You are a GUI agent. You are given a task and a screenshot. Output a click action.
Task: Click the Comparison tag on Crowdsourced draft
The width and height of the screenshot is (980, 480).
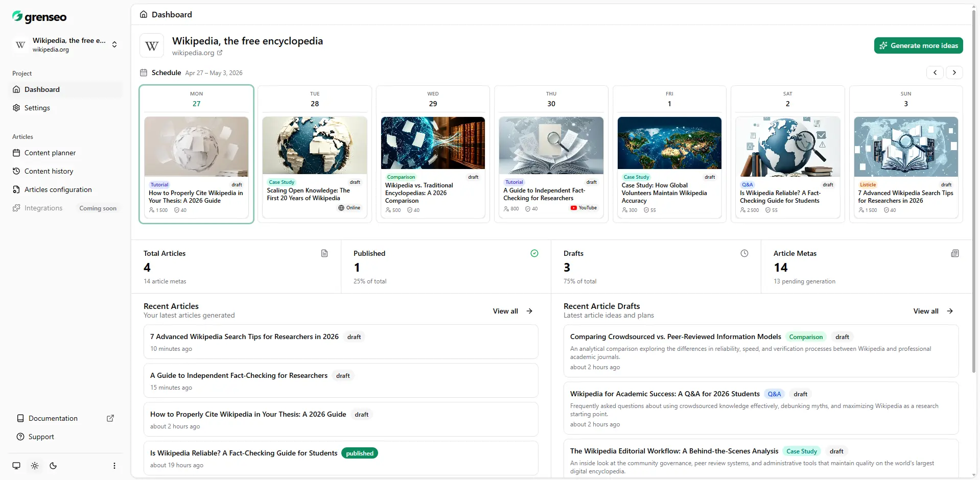click(x=806, y=337)
